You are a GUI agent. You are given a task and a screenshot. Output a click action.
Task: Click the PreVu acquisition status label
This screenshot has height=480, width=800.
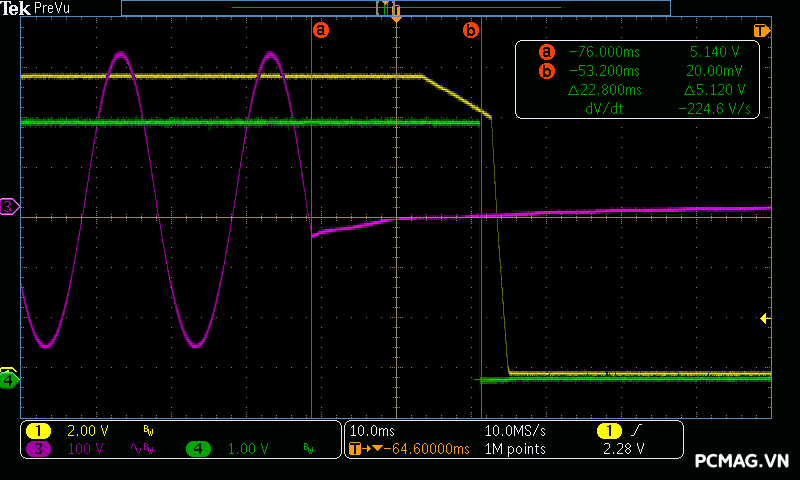pos(52,8)
